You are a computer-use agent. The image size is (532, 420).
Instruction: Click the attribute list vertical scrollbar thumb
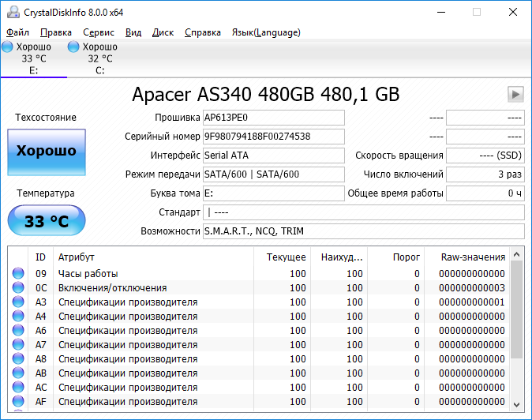[x=517, y=310]
